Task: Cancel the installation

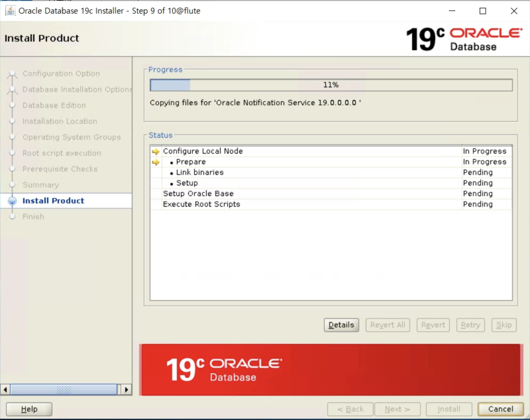Action: point(501,409)
